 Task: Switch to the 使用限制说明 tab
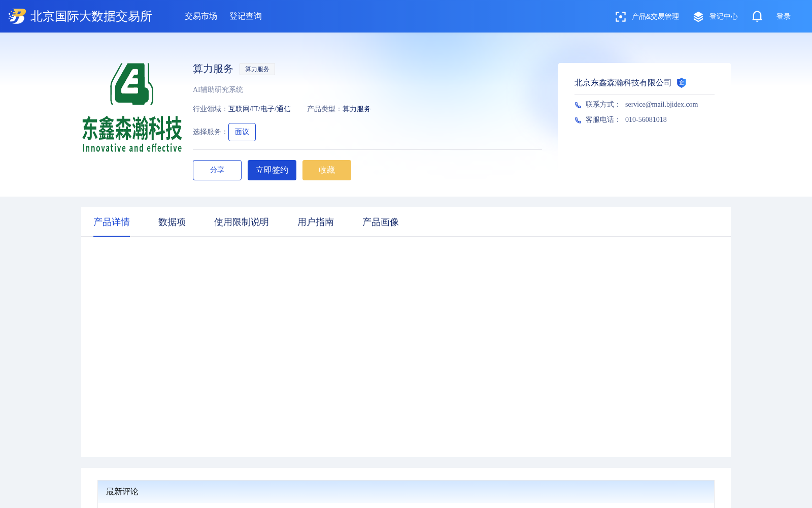242,222
